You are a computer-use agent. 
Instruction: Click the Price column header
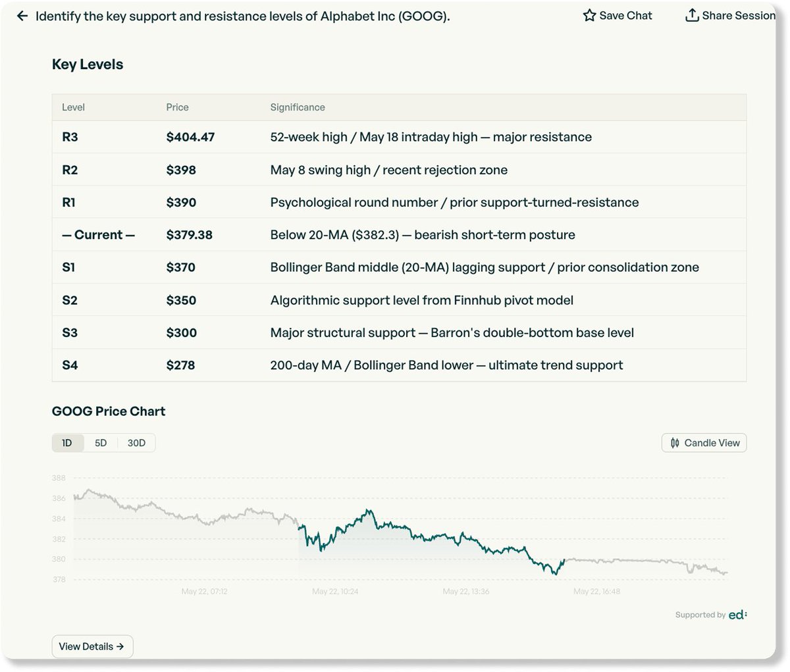coord(177,107)
